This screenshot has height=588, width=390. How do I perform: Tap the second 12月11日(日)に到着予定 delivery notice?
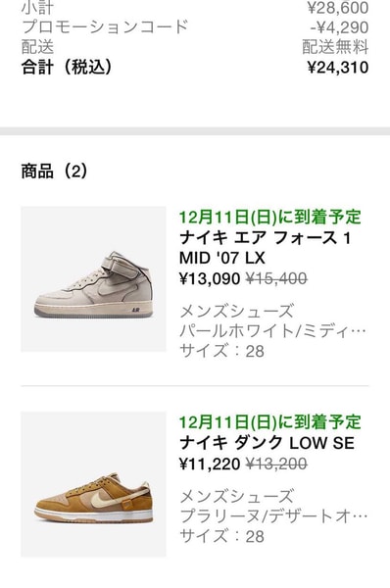click(x=270, y=422)
